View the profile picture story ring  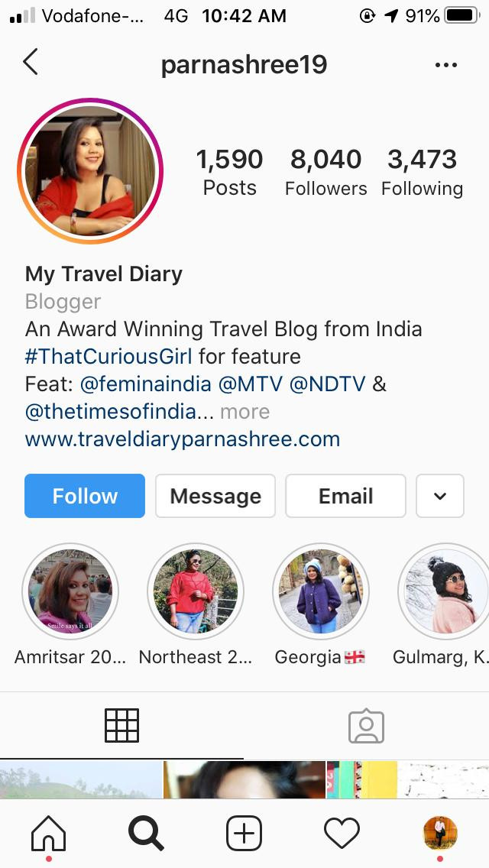coord(90,171)
